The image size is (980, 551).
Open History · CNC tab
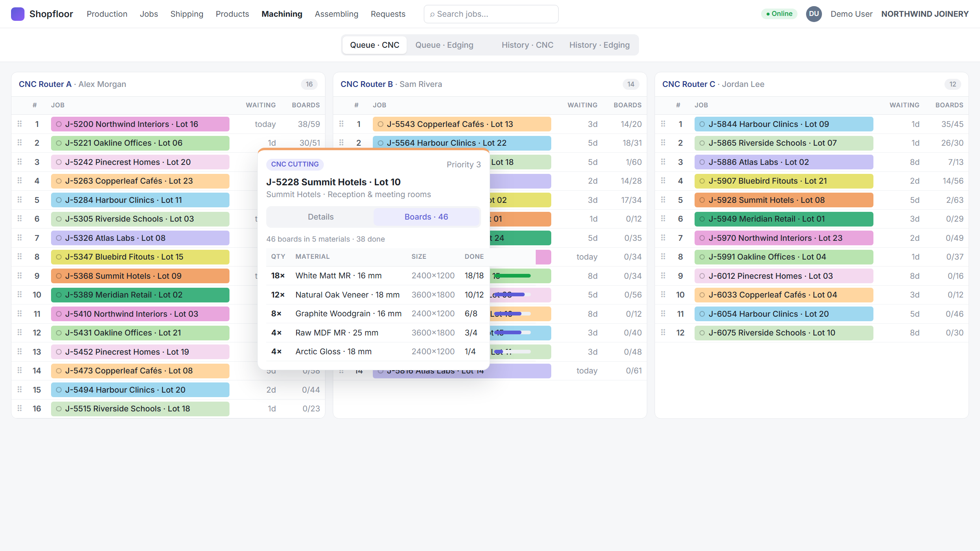528,45
